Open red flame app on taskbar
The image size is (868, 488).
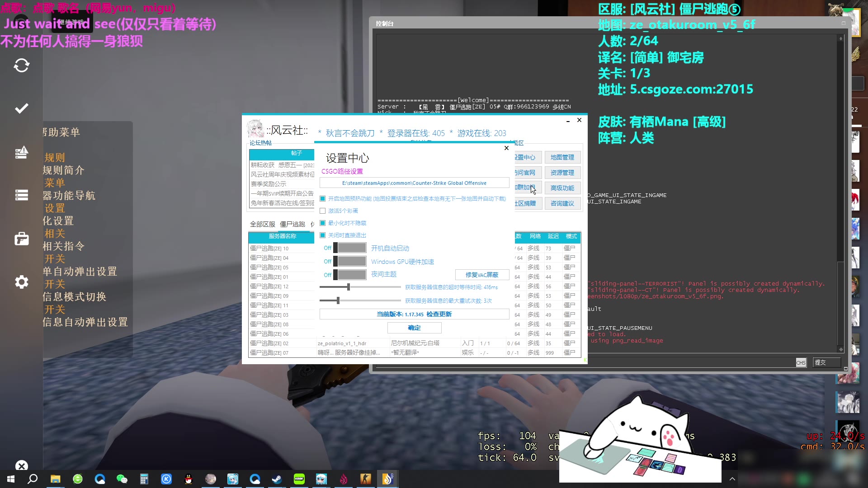344,479
